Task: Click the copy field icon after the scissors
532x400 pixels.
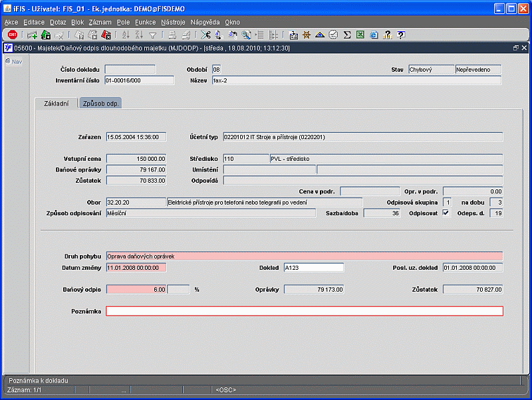Action: coord(219,35)
